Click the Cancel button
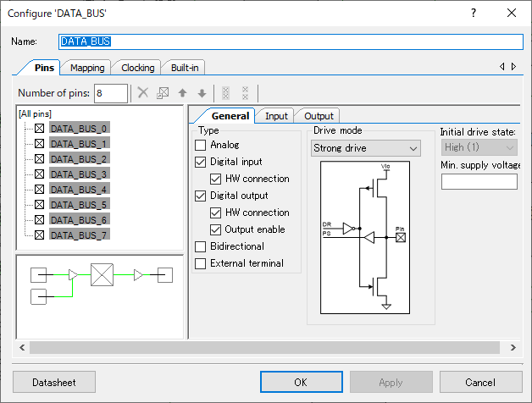532x403 pixels. [480, 382]
